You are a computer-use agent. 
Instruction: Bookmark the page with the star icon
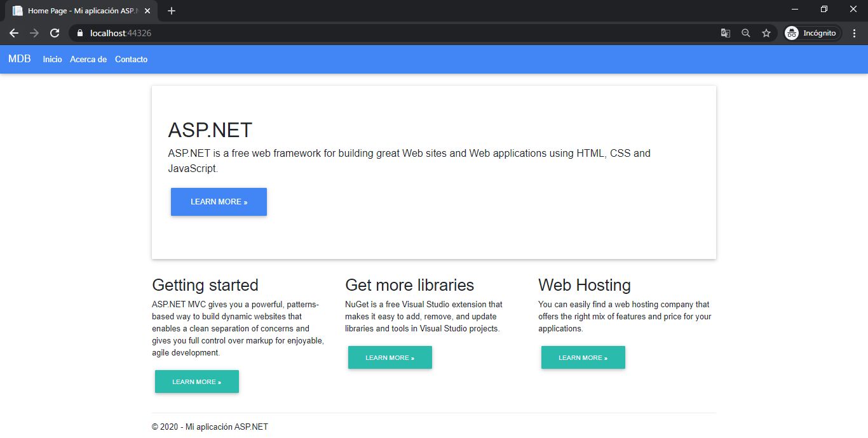tap(766, 33)
